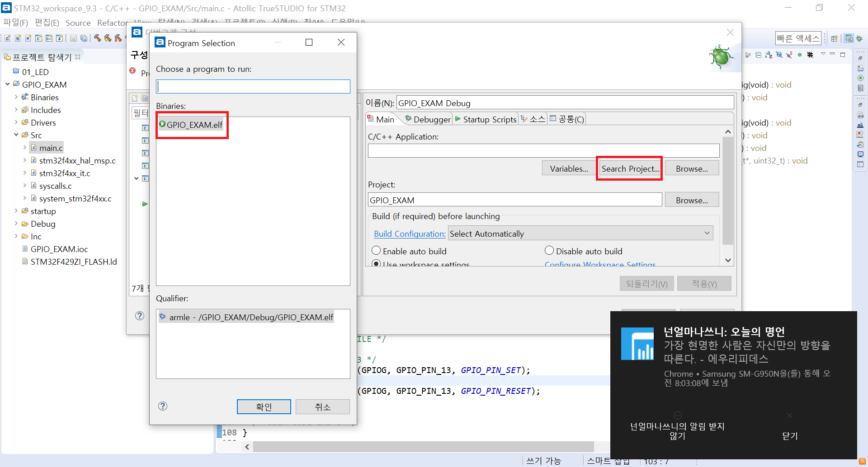Screen dimensions: 868x467
Task: Click the Search Project... button
Action: click(630, 168)
